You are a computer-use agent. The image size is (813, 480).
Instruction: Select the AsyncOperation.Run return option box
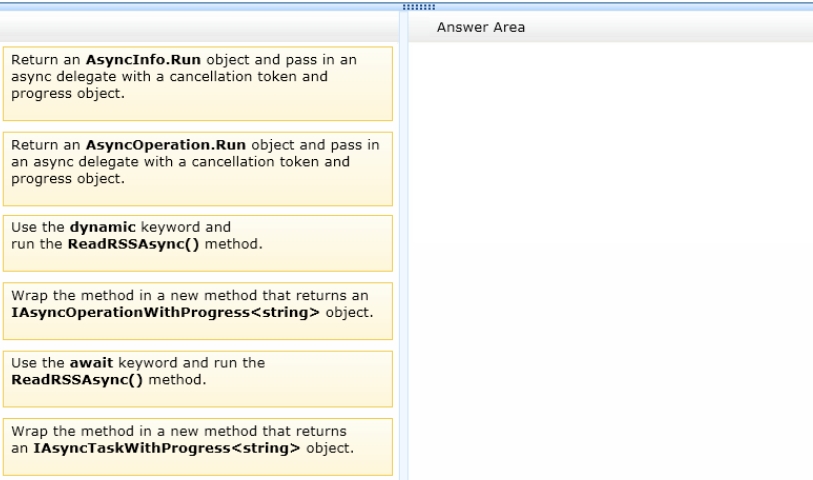[x=198, y=169]
